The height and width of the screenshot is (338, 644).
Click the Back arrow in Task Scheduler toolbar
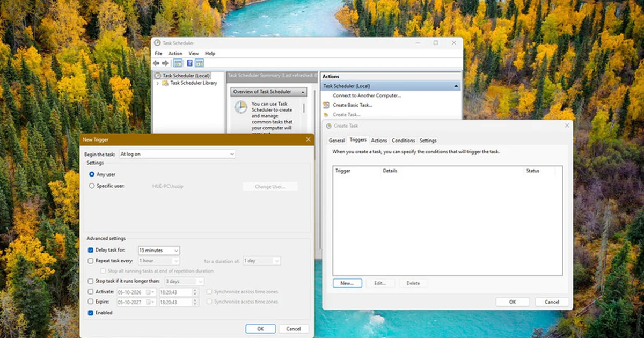point(156,63)
